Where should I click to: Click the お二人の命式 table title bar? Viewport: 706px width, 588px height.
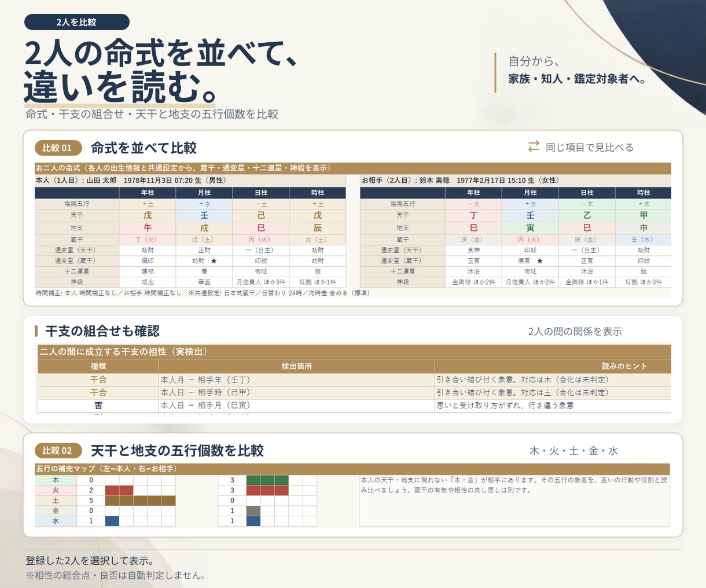[x=353, y=168]
